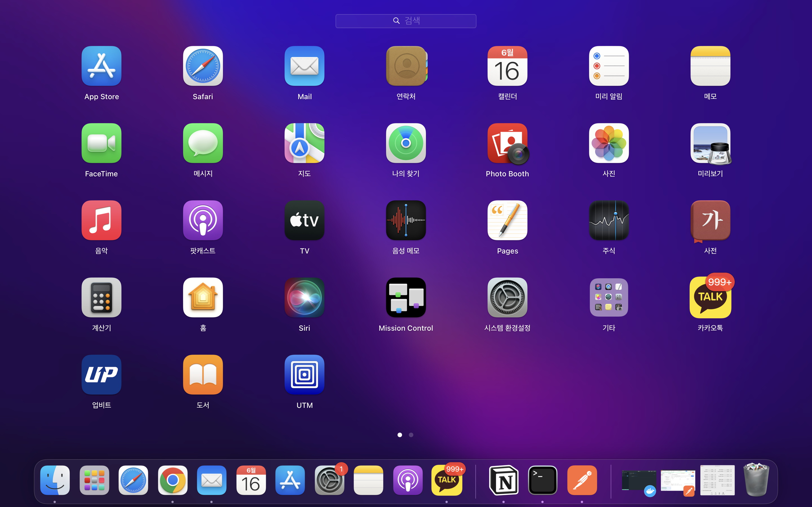This screenshot has width=812, height=507.
Task: Launch the Podcasts (팟캐스트) app in grid
Action: coord(203,220)
